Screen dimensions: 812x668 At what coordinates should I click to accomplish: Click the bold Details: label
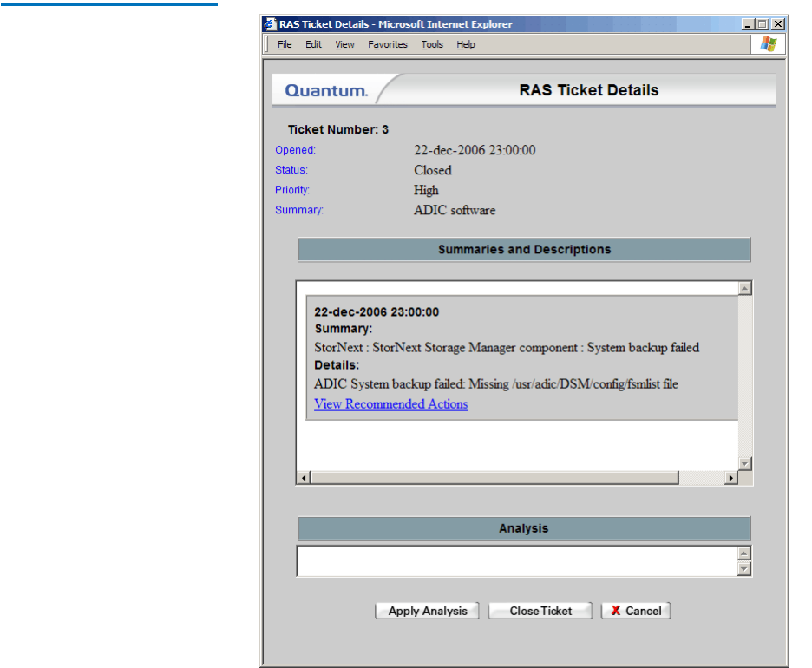(x=336, y=365)
